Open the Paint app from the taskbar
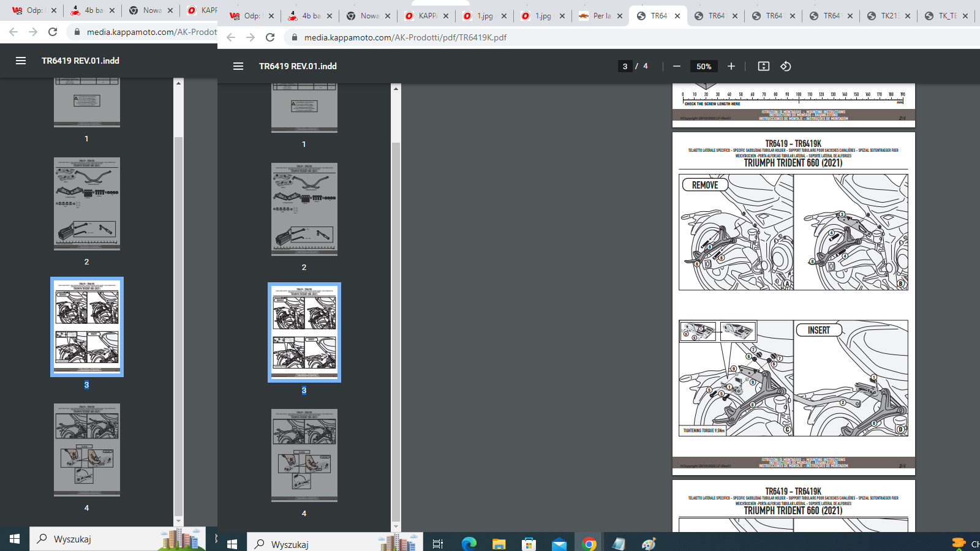The image size is (980, 551). click(x=649, y=544)
